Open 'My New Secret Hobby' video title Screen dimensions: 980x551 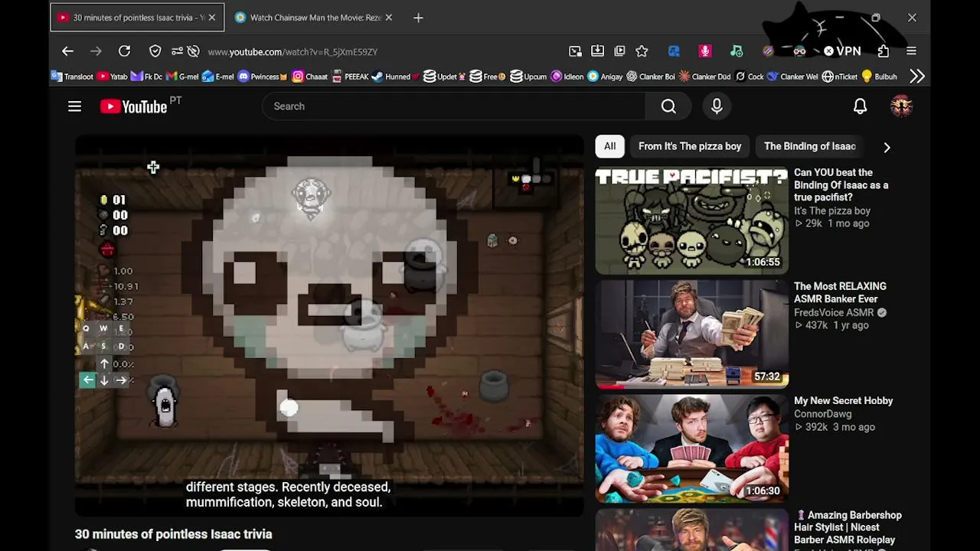[x=844, y=401]
